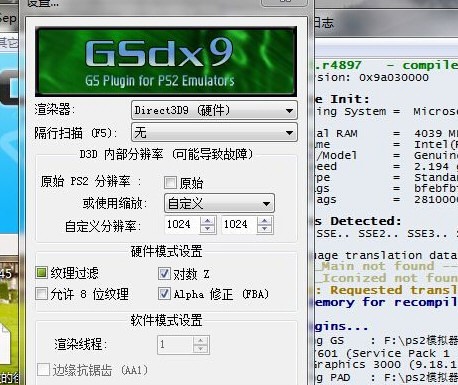Click 'SSE.. SSE2.. SSE3..' line in log window

(381, 234)
